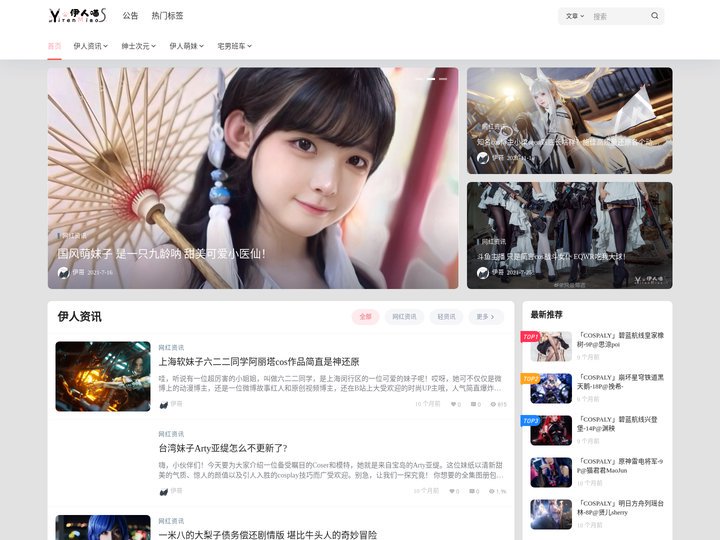Click the author avatar on main banner
This screenshot has width=720, height=540.
[63, 272]
